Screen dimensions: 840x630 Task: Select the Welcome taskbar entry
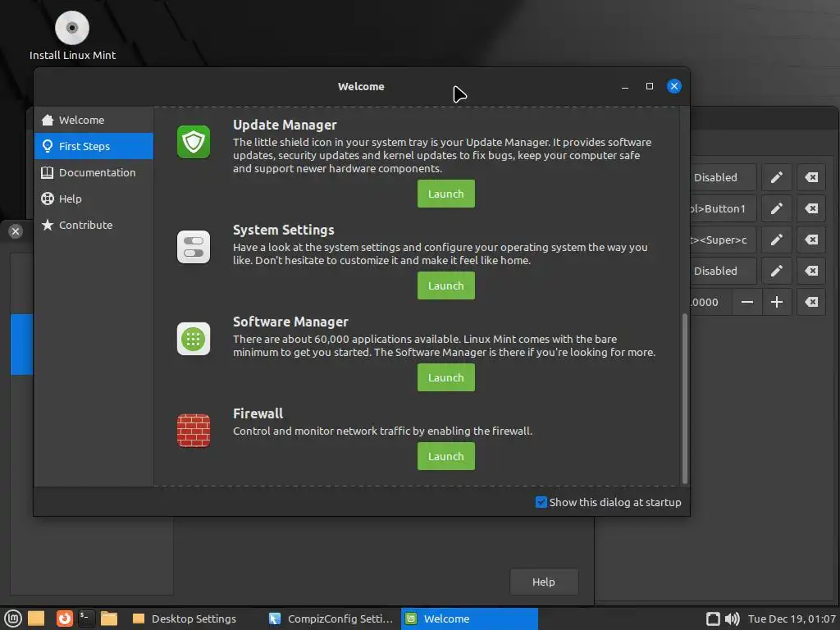[469, 619]
